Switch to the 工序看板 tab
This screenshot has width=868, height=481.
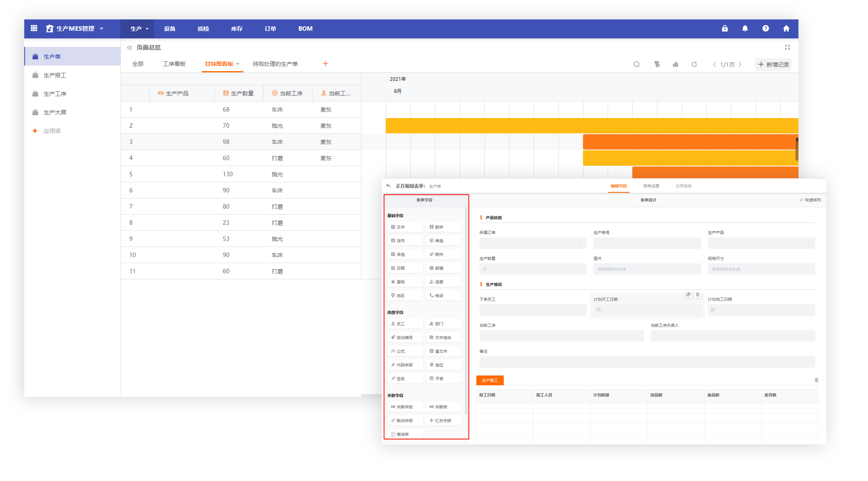174,64
